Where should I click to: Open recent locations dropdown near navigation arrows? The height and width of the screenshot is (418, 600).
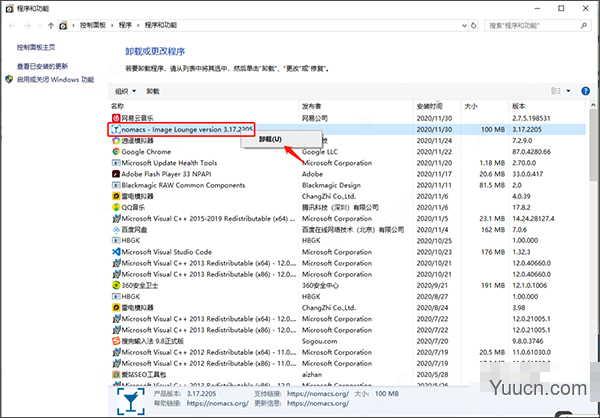39,26
